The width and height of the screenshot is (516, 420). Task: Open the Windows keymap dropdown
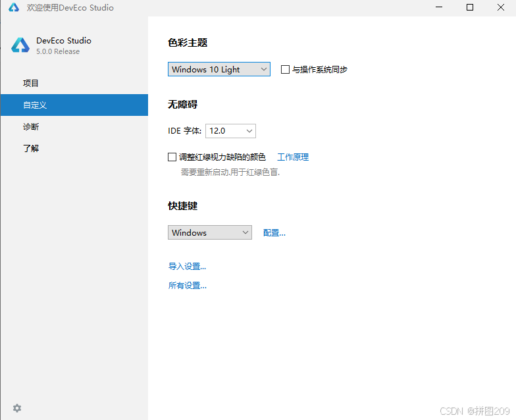(x=209, y=232)
